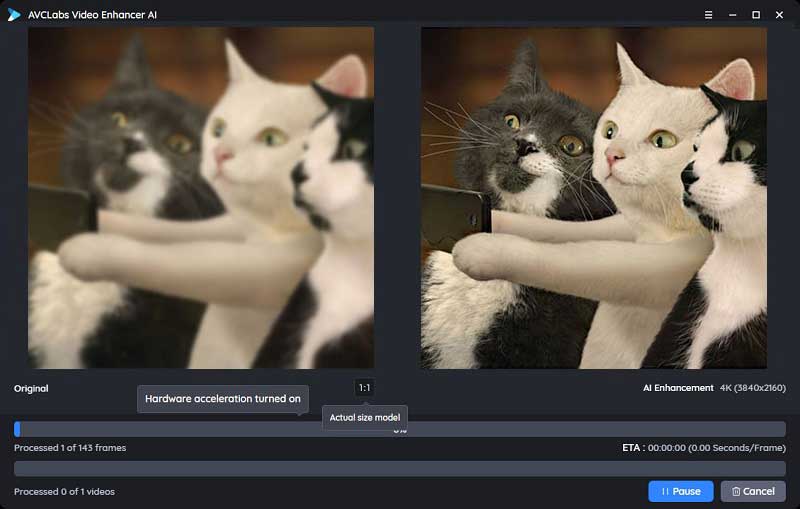The width and height of the screenshot is (800, 509).
Task: Pause the video enhancement process
Action: pyautogui.click(x=681, y=491)
